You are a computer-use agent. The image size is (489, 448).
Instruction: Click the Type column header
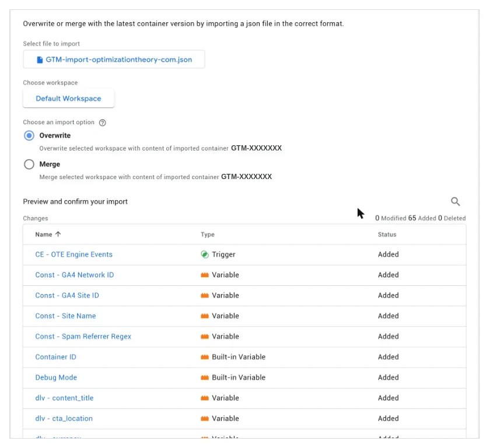[207, 235]
